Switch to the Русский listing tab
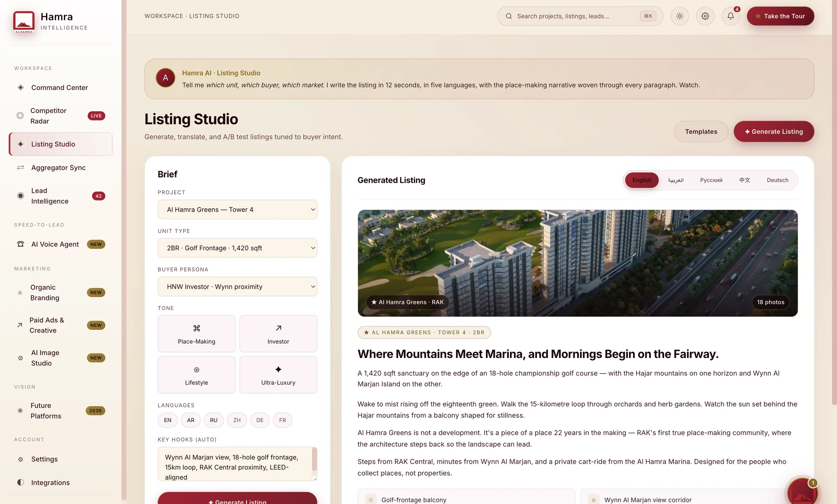 coord(711,180)
